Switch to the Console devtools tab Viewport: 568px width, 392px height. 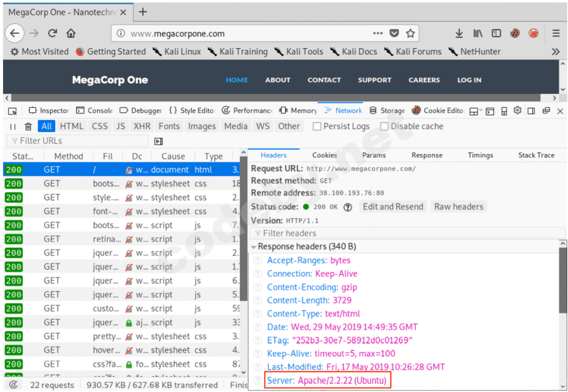pyautogui.click(x=94, y=111)
